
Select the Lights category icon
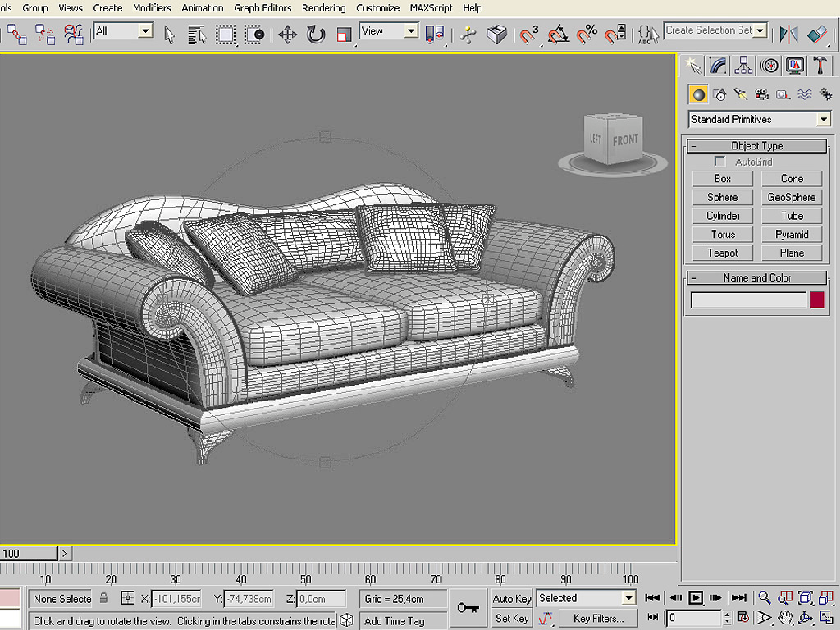pyautogui.click(x=740, y=94)
